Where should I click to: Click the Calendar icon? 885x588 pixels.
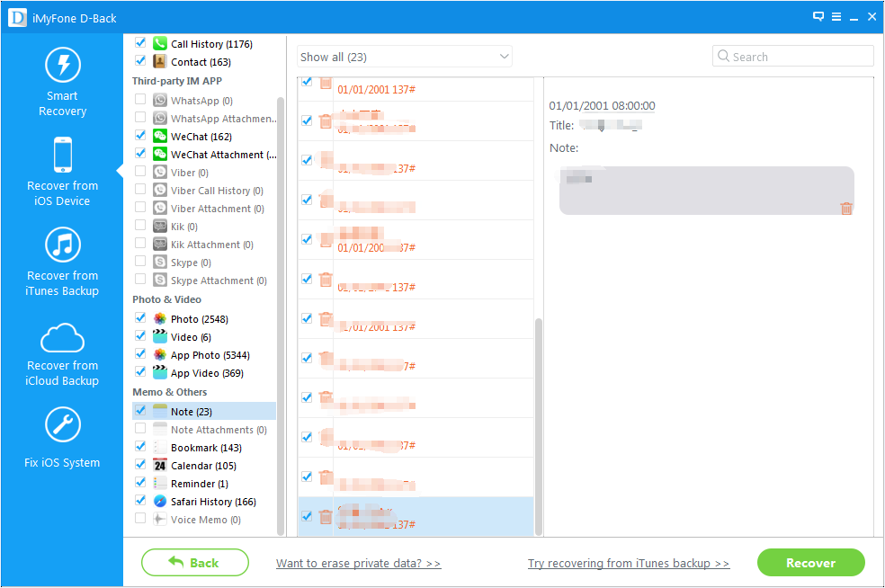160,466
